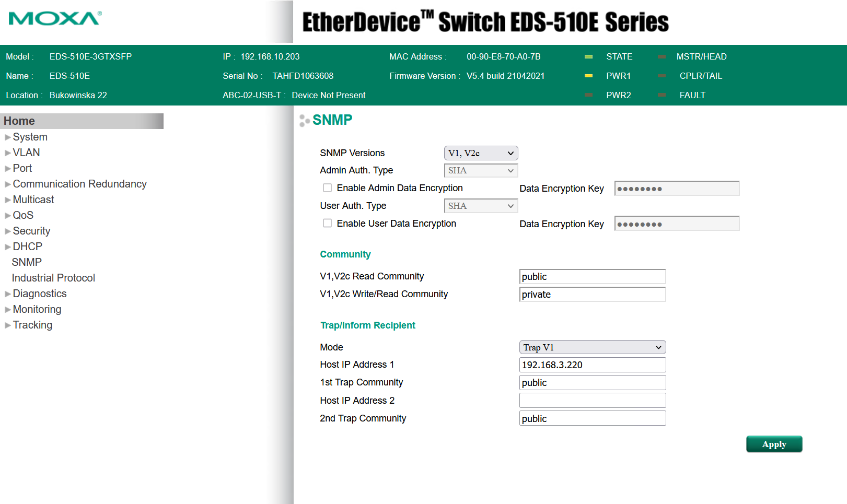Expand the Security menu arrow
The image size is (847, 504).
point(7,231)
